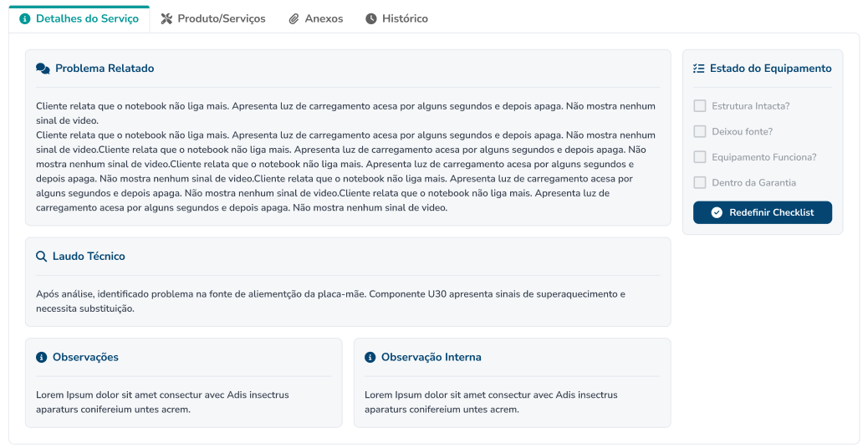
Task: Click the Laudo Técnico report text
Action: click(x=330, y=301)
